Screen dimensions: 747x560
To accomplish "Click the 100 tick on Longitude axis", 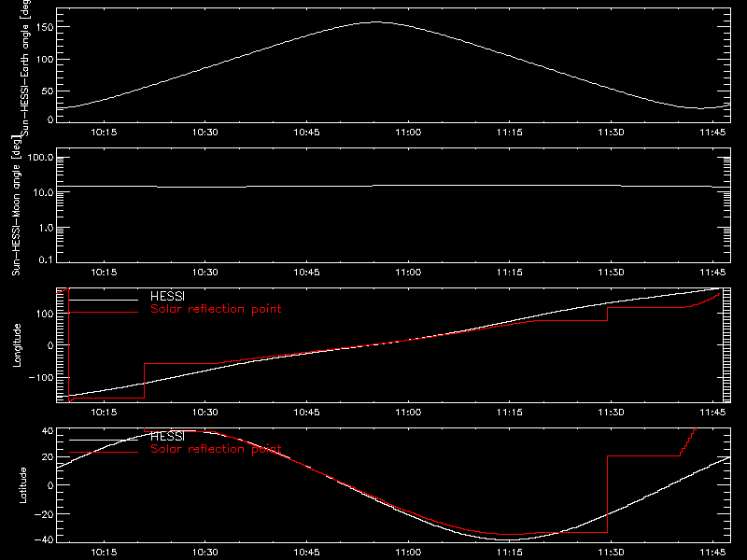I will [x=44, y=314].
